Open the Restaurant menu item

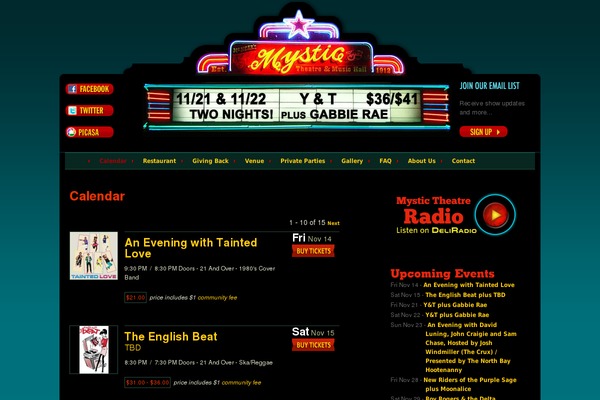point(159,161)
